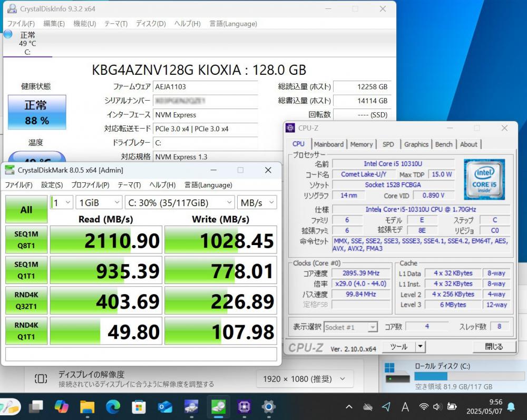527x420 pixels.
Task: Click the 閉じる button in CPU-Z
Action: [494, 346]
